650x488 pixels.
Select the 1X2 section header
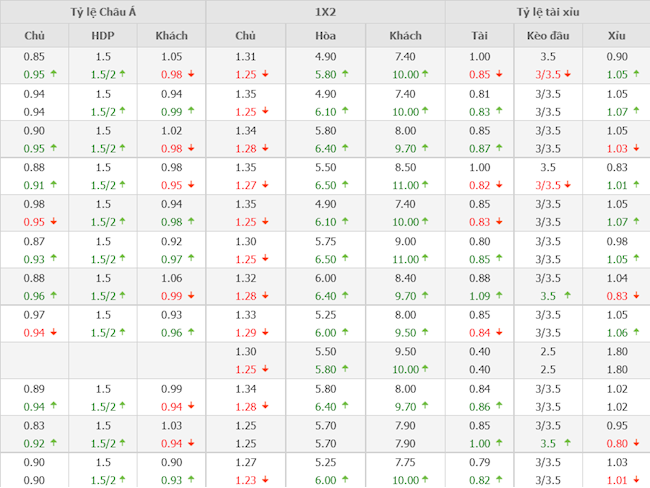[x=325, y=12]
